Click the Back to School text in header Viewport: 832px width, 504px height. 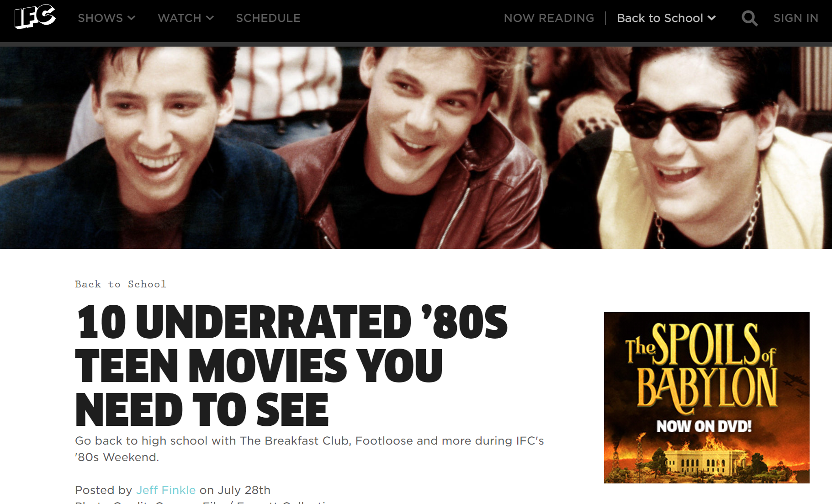point(660,18)
